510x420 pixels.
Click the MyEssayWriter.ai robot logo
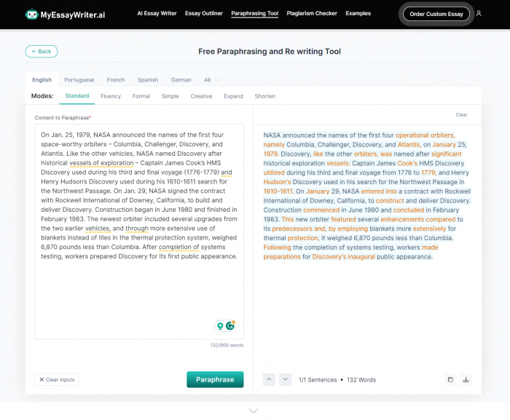coord(31,14)
